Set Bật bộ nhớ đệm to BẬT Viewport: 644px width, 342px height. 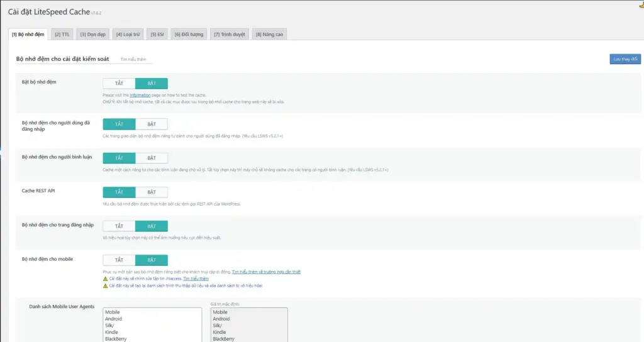(x=152, y=84)
